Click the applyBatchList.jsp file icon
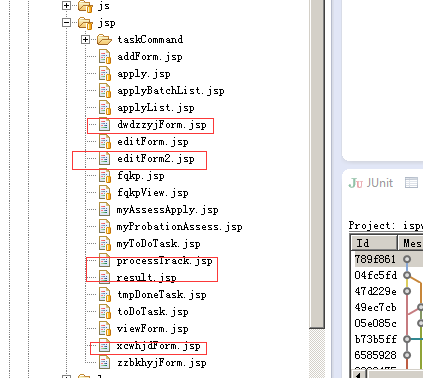 coord(105,90)
